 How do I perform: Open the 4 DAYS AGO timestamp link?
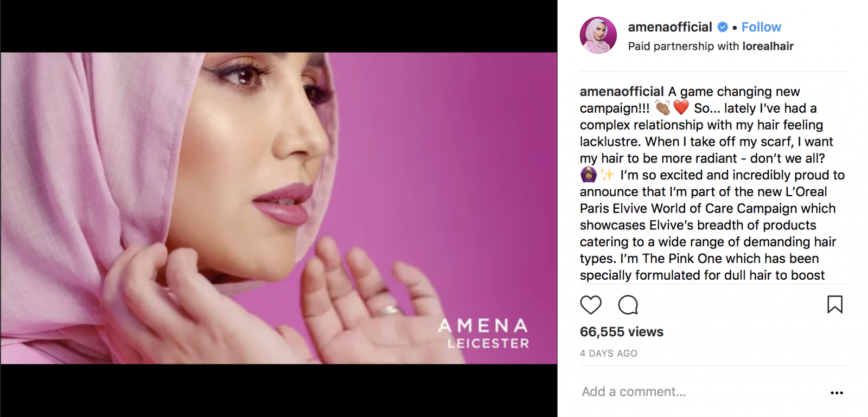point(609,354)
